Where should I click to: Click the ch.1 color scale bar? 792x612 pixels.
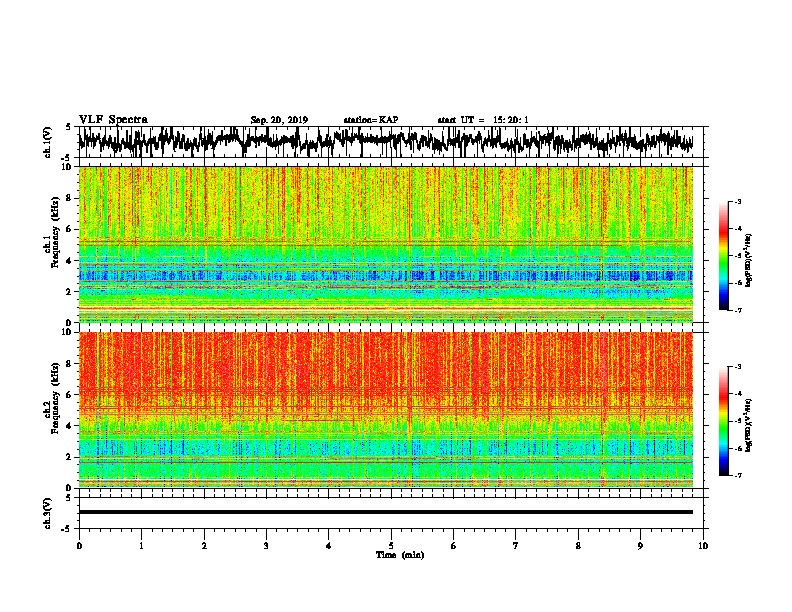pos(723,256)
